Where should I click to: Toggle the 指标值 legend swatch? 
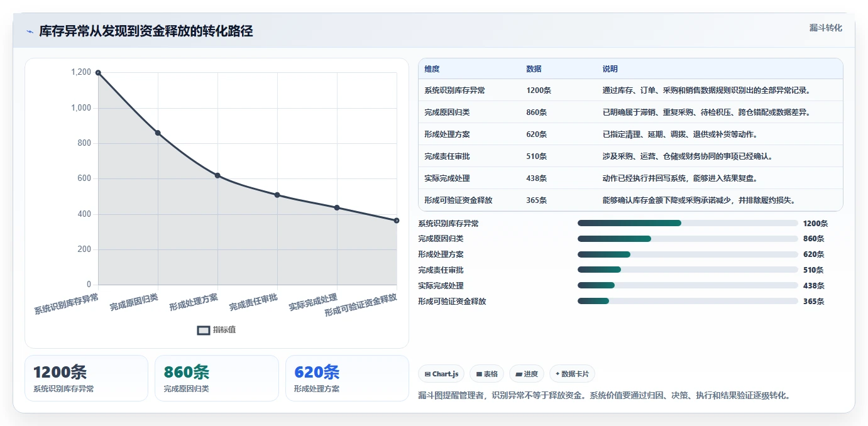coord(204,330)
